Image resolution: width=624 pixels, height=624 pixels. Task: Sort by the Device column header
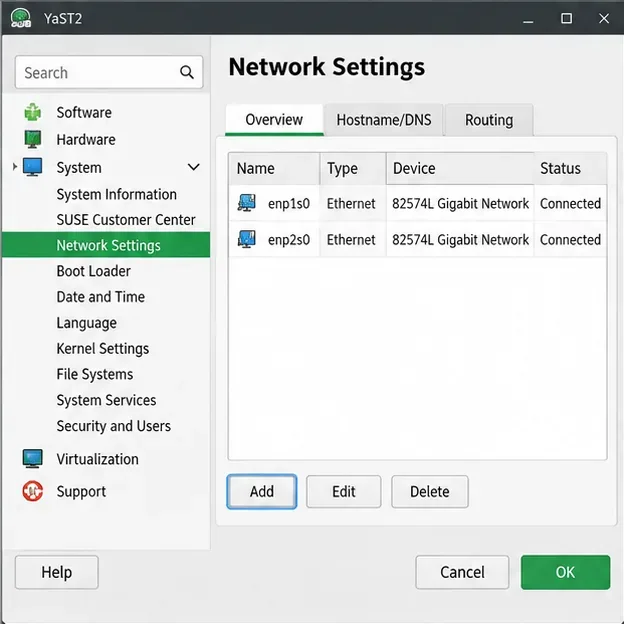[x=460, y=168]
